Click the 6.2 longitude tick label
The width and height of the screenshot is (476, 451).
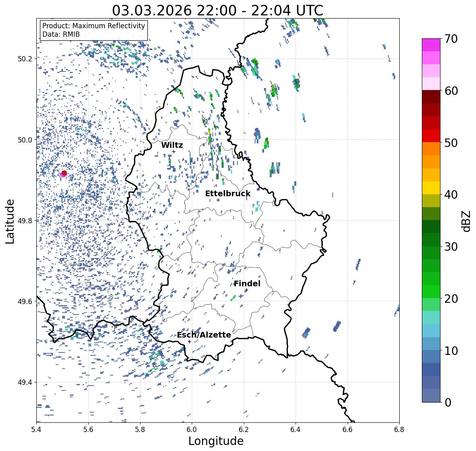[244, 430]
